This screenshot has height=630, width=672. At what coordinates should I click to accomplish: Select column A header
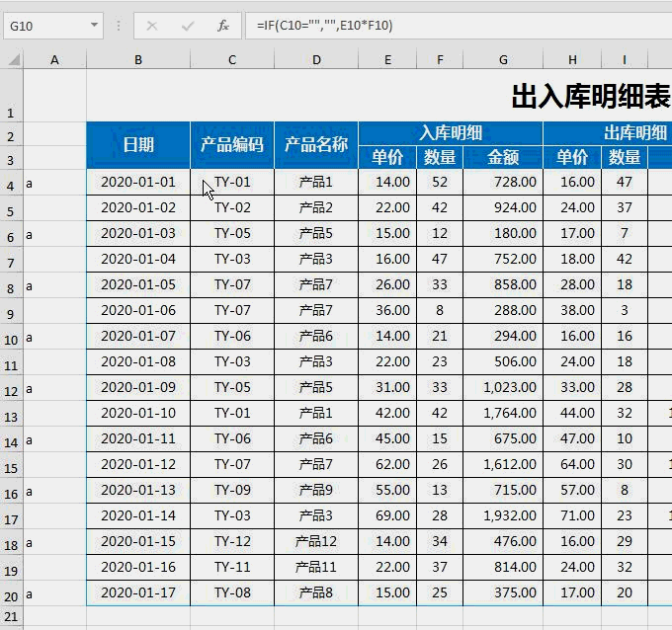point(55,60)
